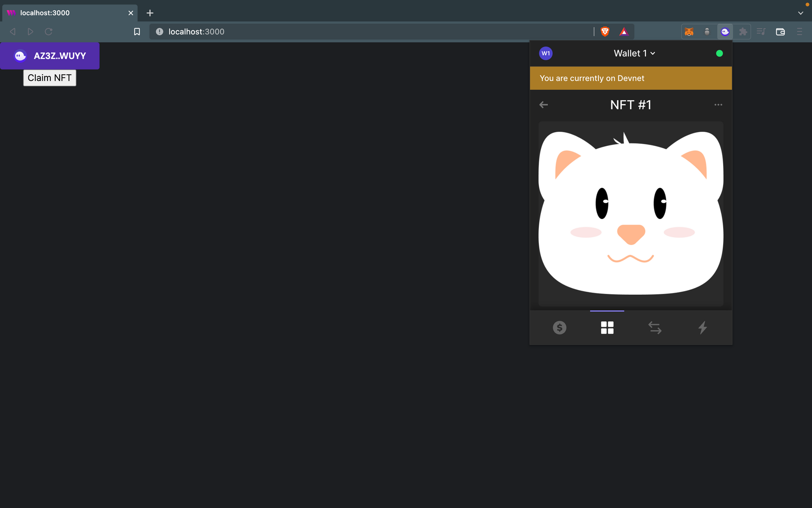Image resolution: width=812 pixels, height=508 pixels.
Task: Open the swap arrows tab
Action: (655, 328)
